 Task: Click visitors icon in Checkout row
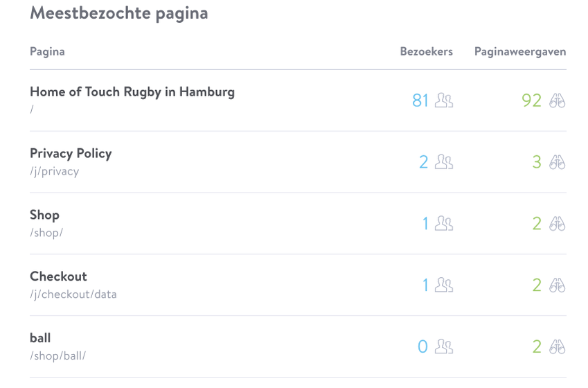click(x=444, y=285)
